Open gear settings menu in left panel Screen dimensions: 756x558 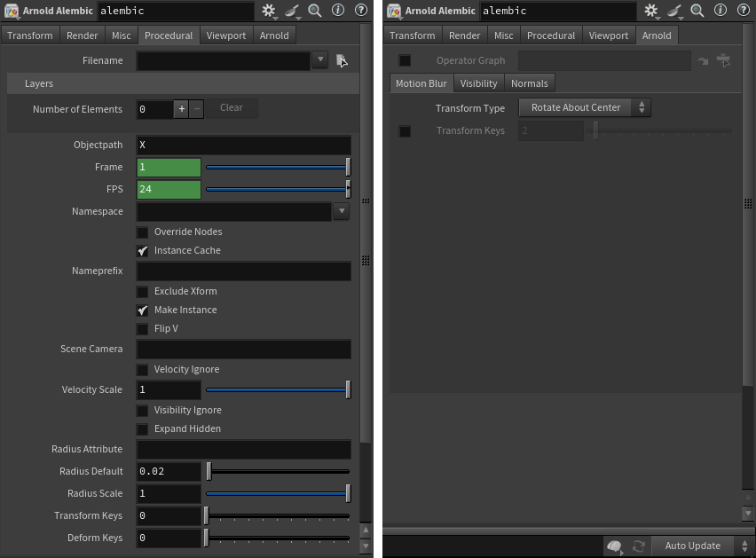269,11
